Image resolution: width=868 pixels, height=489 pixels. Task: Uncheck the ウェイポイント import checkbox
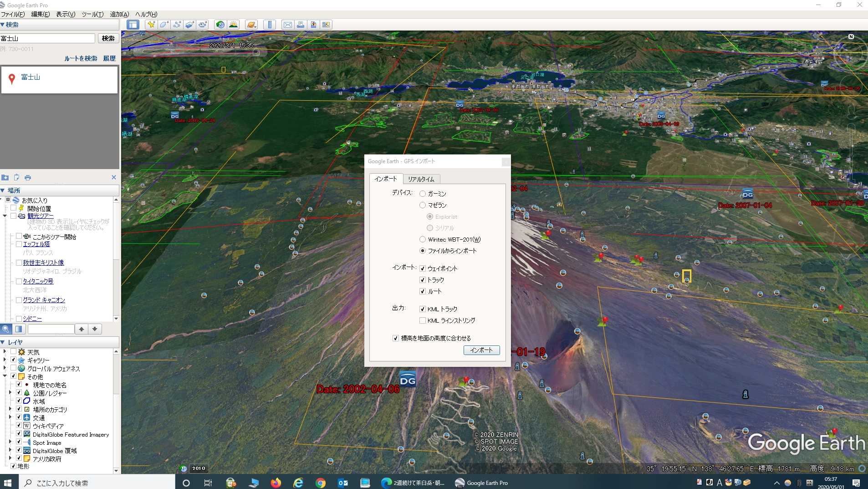point(423,268)
